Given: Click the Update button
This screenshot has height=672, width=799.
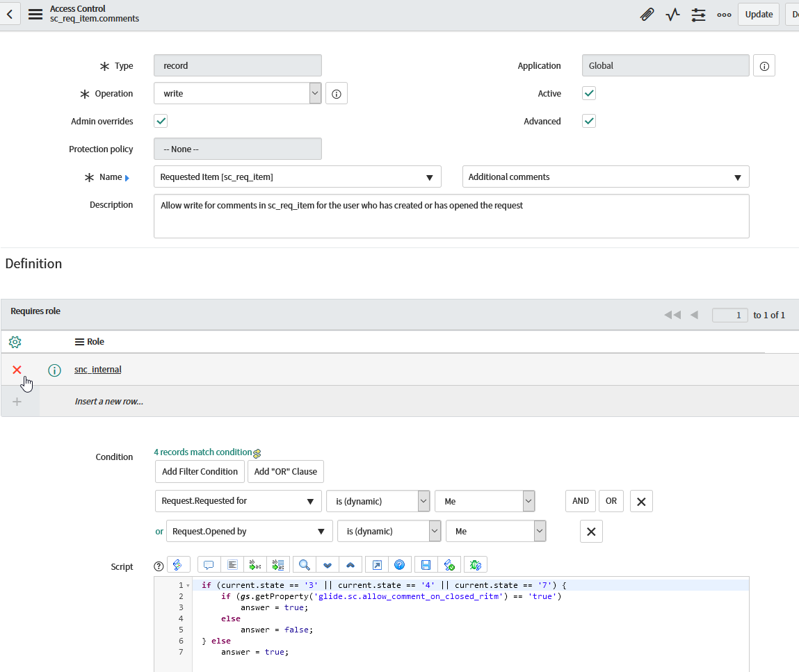Looking at the screenshot, I should [758, 14].
